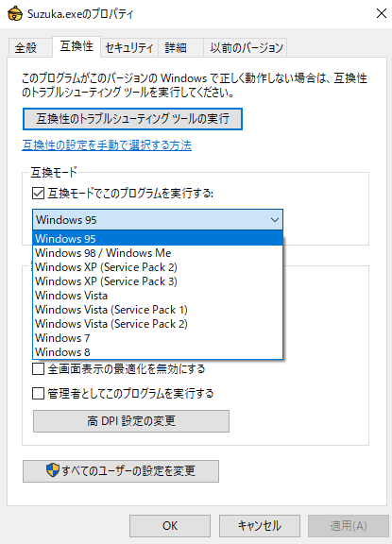
Task: Pick Windows 7 in compatibility list
Action: pos(158,338)
